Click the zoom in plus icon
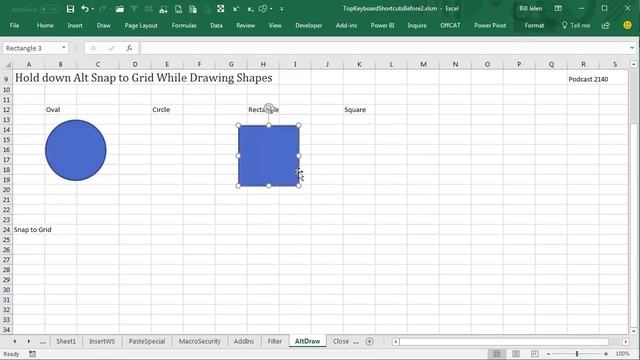 [606, 354]
